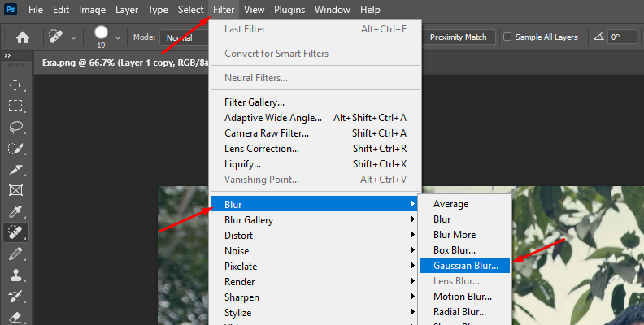Select the Clone Stamp tool
This screenshot has width=644, height=325.
pos(15,275)
